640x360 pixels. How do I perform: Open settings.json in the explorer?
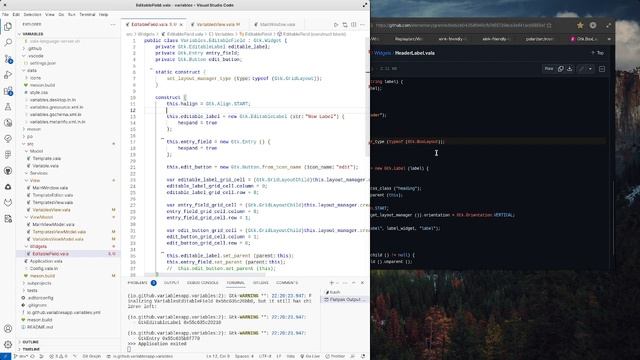[42, 63]
